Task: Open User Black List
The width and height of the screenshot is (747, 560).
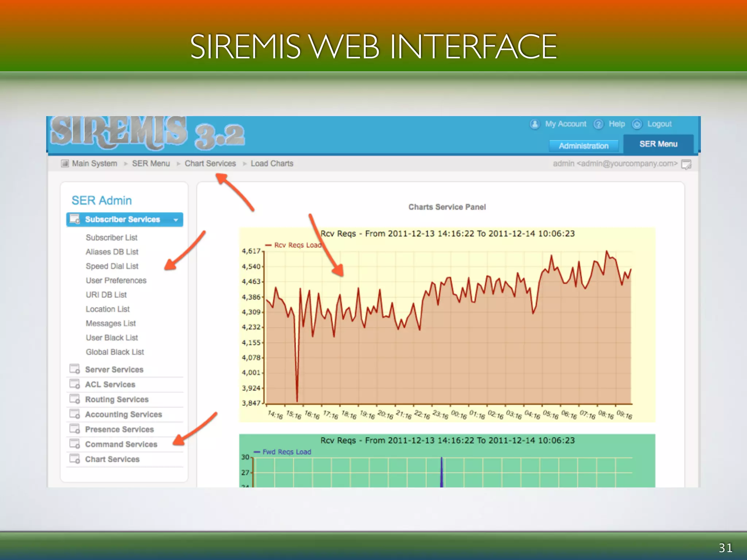Action: click(112, 338)
